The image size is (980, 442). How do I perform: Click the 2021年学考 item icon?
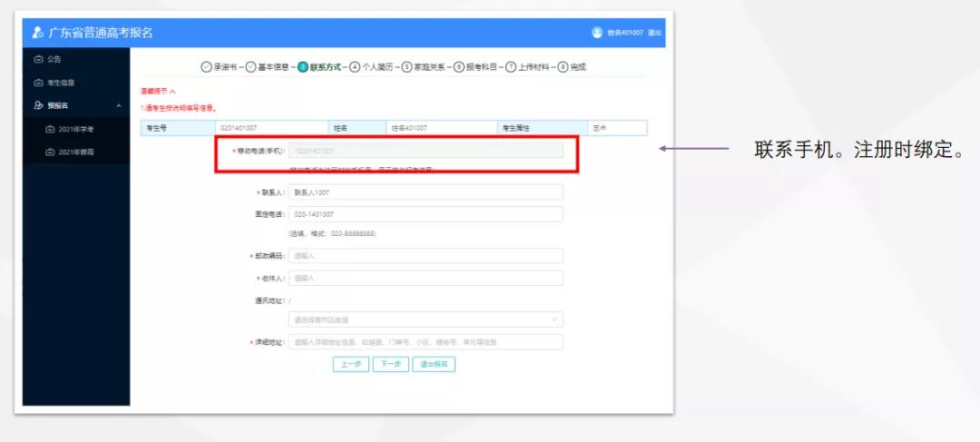50,129
